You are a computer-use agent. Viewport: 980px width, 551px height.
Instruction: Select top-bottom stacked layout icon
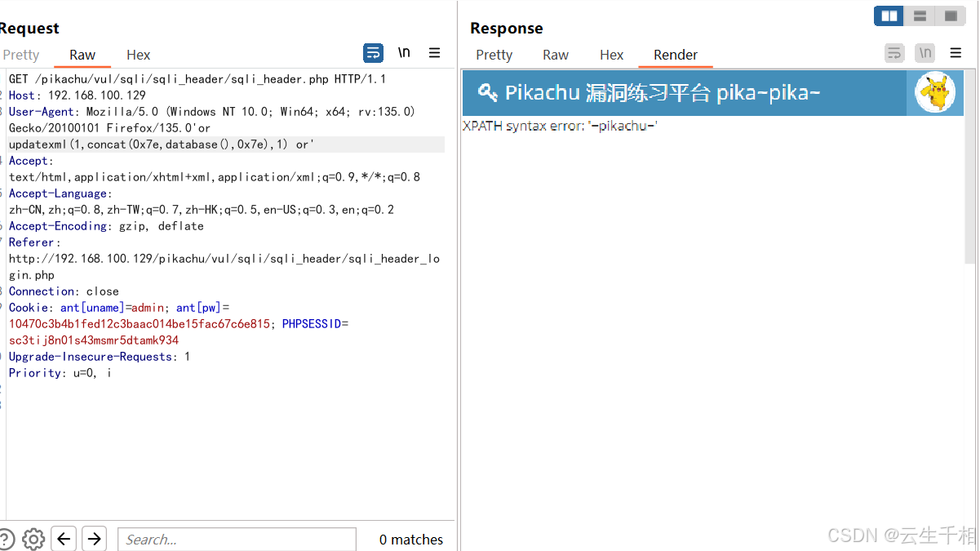(920, 16)
